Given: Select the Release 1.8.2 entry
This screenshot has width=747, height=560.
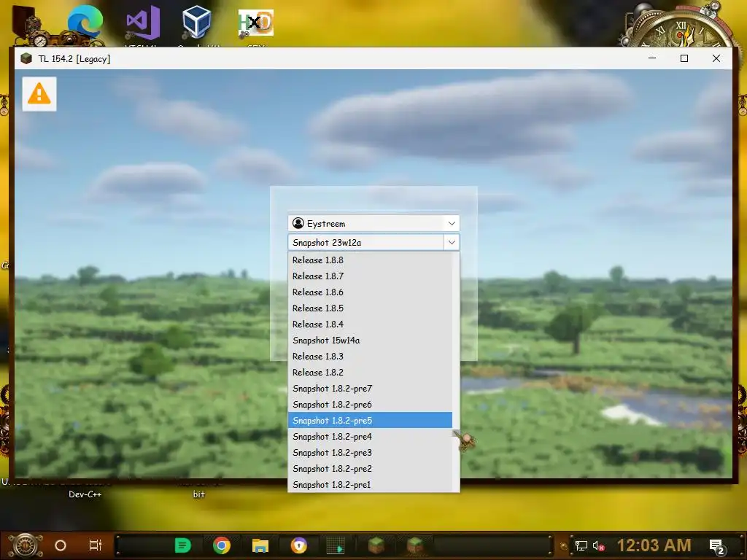Looking at the screenshot, I should tap(370, 373).
